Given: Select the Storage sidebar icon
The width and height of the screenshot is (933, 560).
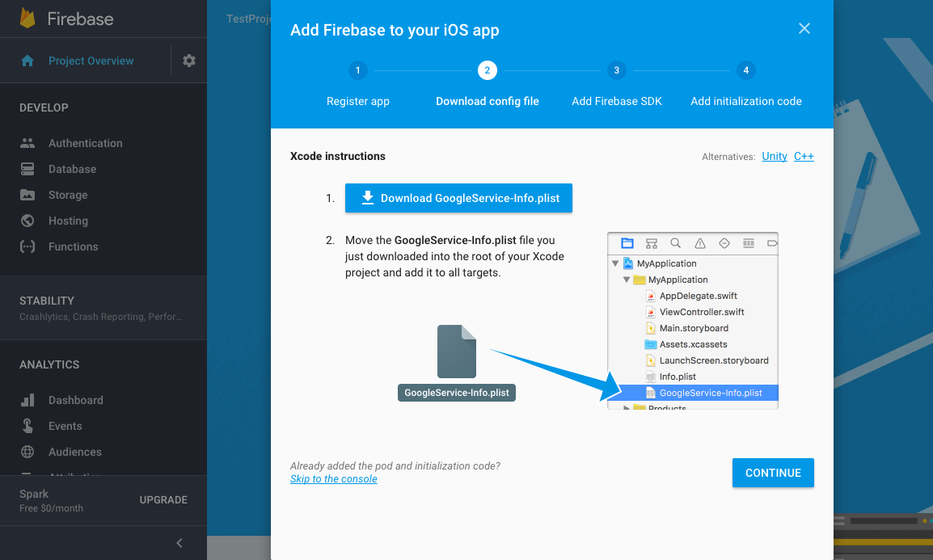Looking at the screenshot, I should click(27, 194).
